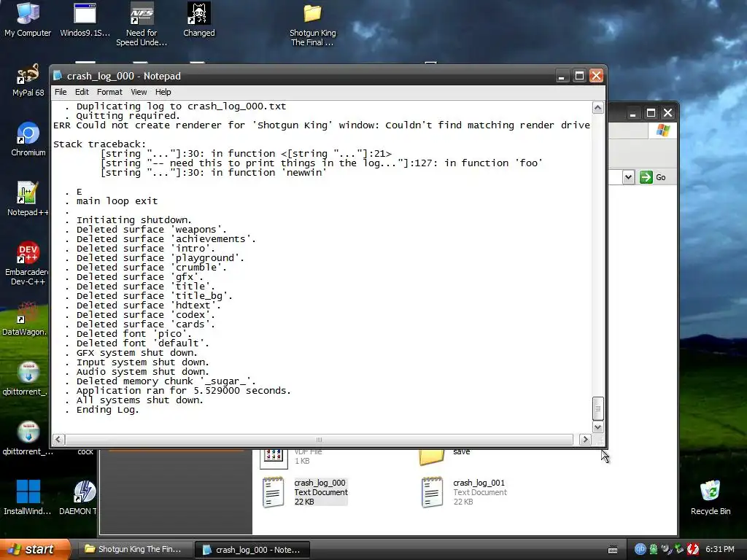Click the 'main loop exit' line
The height and width of the screenshot is (560, 747).
(117, 201)
